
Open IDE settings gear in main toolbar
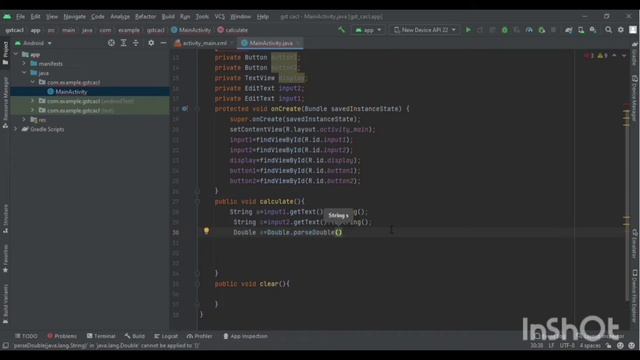[x=621, y=30]
